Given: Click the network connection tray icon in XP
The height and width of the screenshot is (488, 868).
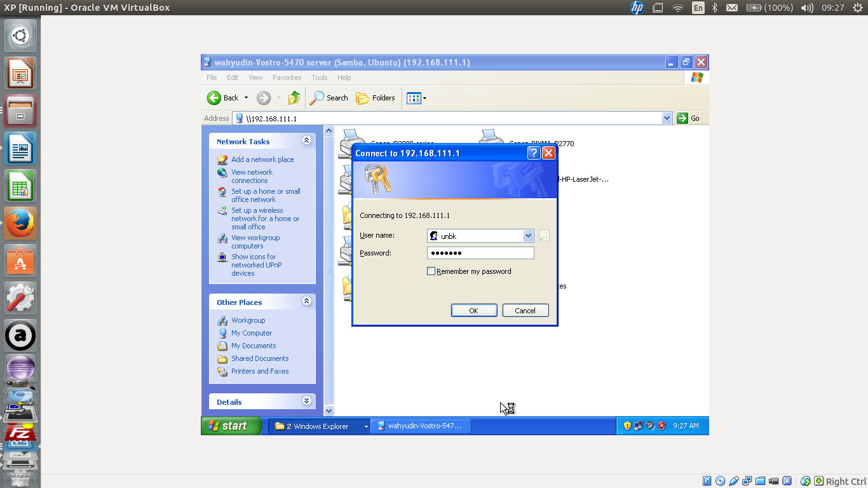Looking at the screenshot, I should point(639,426).
